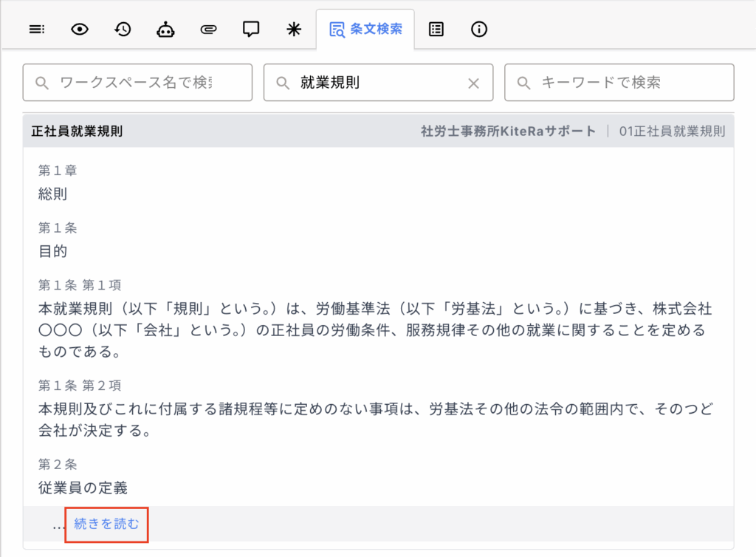Click the 社労士事務所KiteRaサポート workspace label
The image size is (756, 557).
(508, 131)
